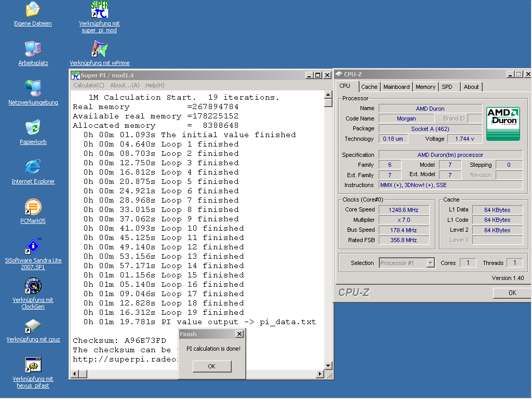
Task: Click the Technology value 0.18 um
Action: tap(393, 139)
